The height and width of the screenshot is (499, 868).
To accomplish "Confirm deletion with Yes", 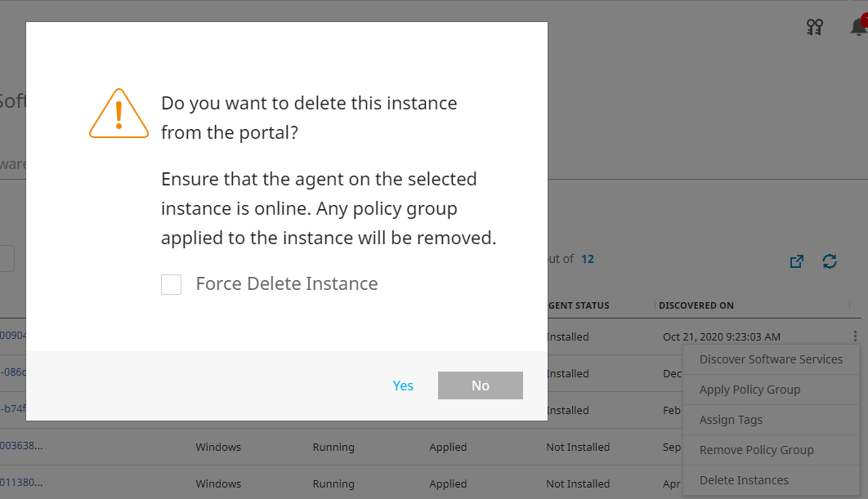I will coord(403,385).
